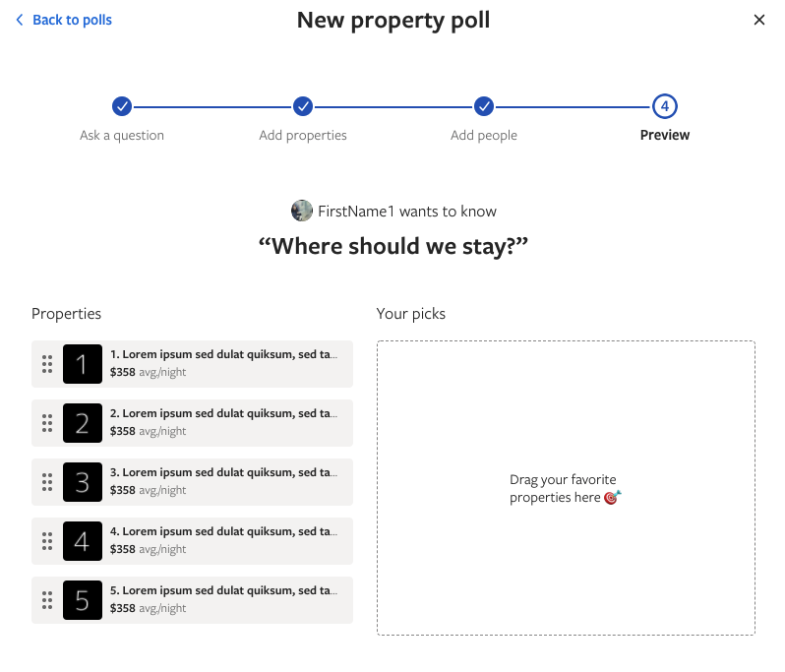
Task: Click the Add properties step label
Action: click(x=303, y=135)
